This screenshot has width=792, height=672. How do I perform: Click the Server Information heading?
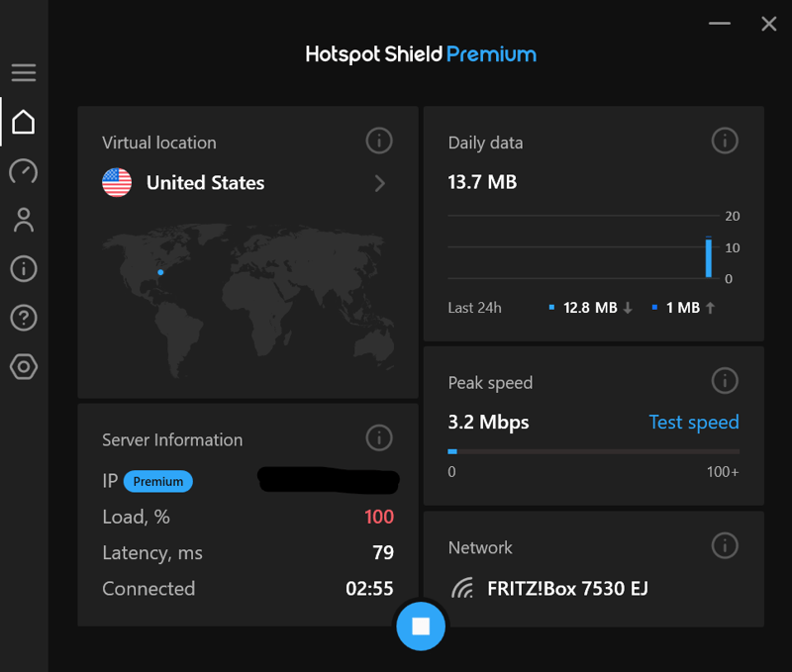[x=172, y=440]
